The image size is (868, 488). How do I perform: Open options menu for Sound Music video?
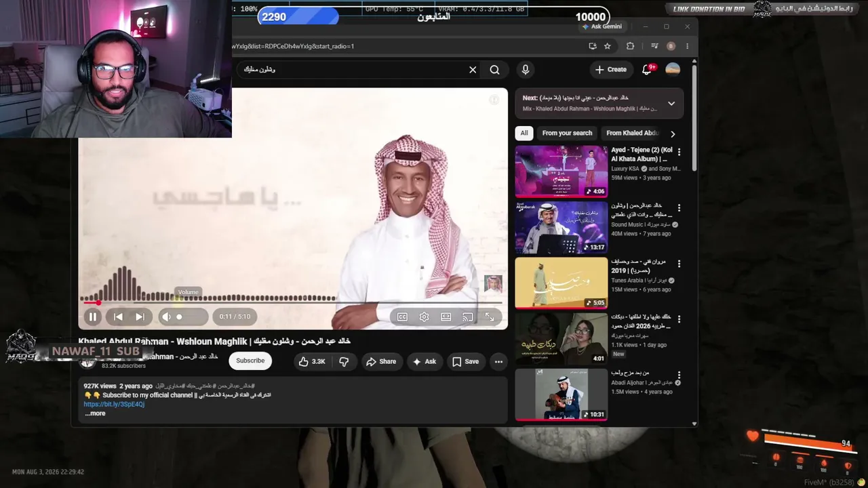(679, 208)
